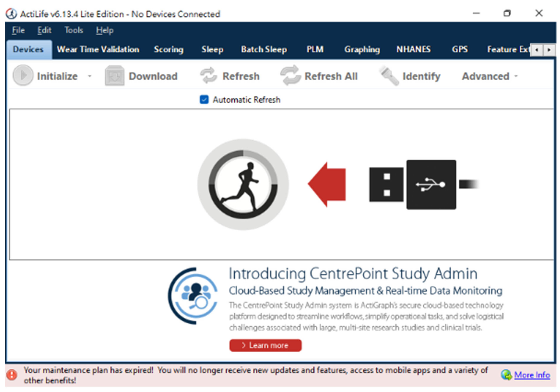Switch to the Wear Time Validation tab
Screen dimensions: 560x392
(98, 50)
